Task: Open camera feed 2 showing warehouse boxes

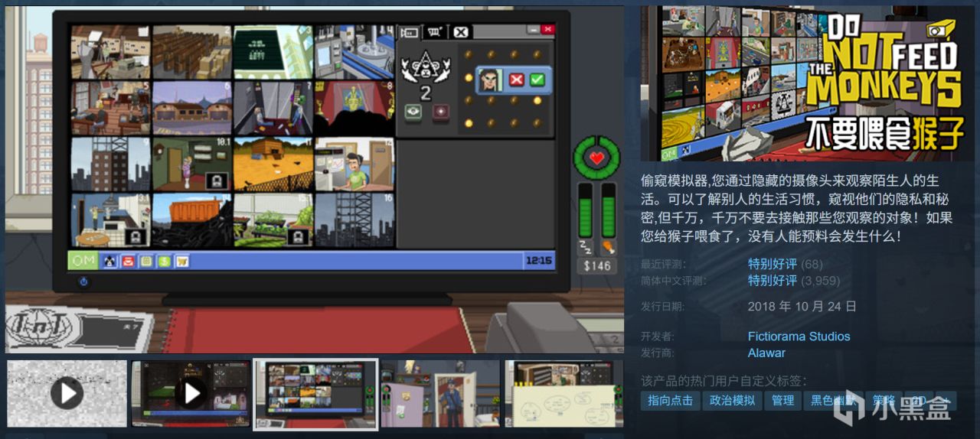Action: 191,52
